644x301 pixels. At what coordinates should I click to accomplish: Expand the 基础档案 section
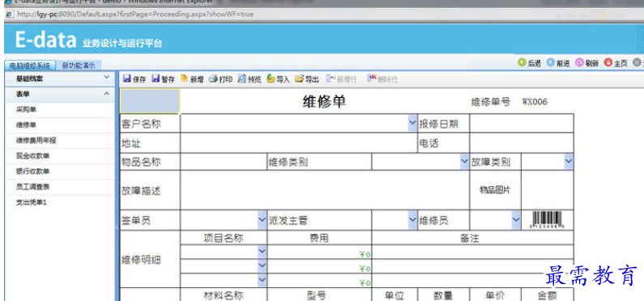(x=60, y=78)
